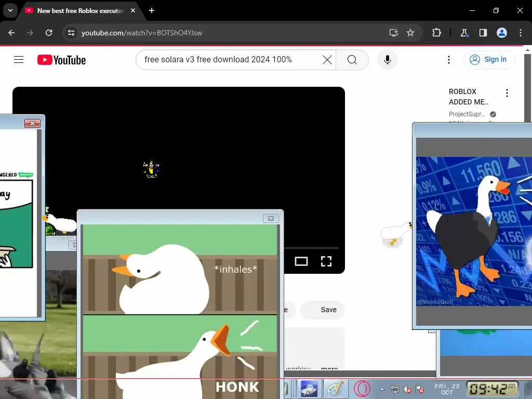Save the video to a playlist
This screenshot has width=532, height=399.
click(x=323, y=310)
